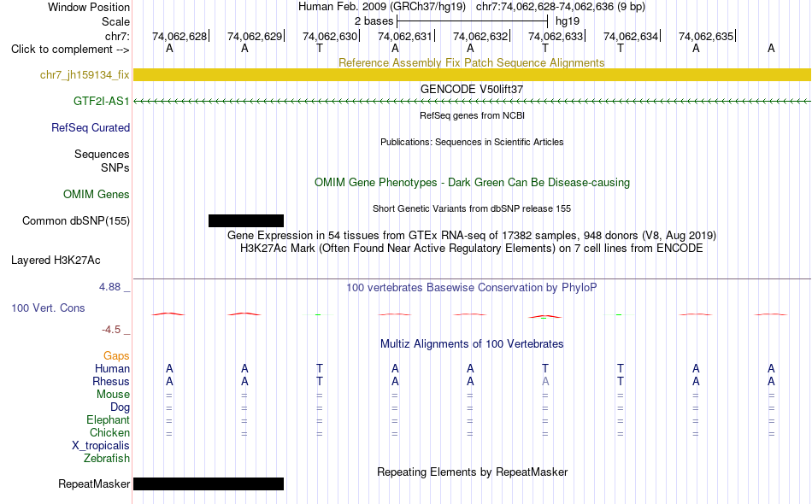Click the Dog species label
The width and height of the screenshot is (812, 504).
coord(120,407)
